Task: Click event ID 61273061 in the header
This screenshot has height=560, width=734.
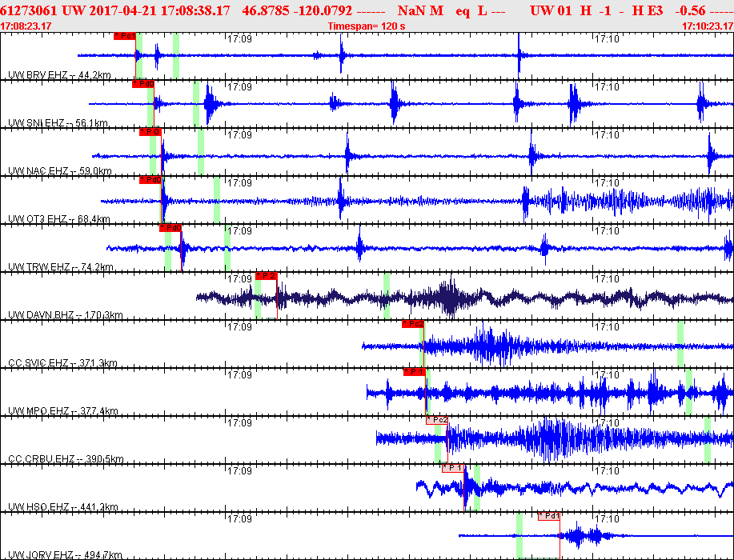Action: coord(29,10)
